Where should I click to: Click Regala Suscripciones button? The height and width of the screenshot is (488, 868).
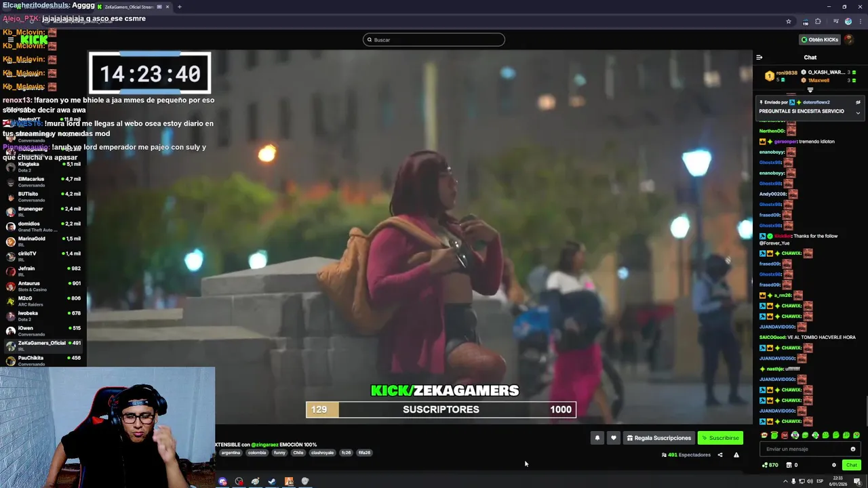click(658, 438)
